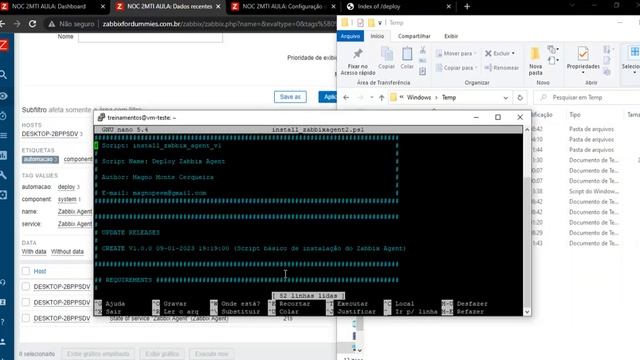Check the third DESKTOP-2BPPSDV row checkbox

click(26, 318)
